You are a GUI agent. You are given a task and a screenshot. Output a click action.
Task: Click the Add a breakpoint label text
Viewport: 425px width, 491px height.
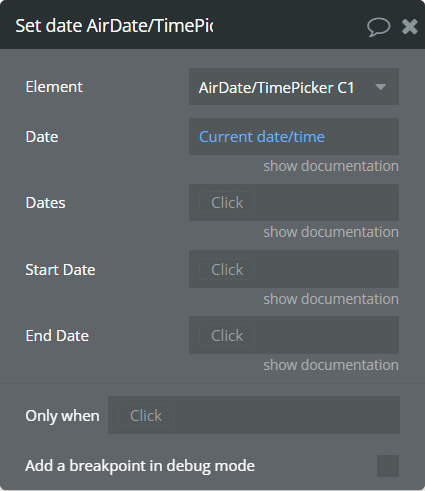[140, 466]
